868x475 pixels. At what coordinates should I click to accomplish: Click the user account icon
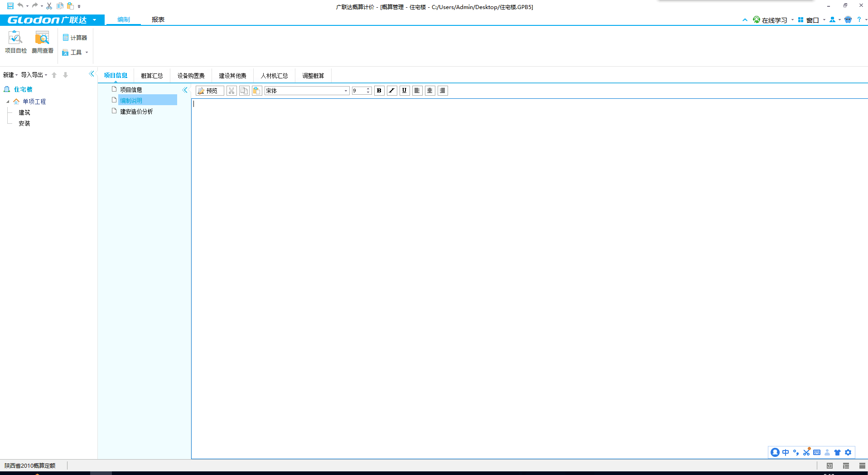(832, 19)
